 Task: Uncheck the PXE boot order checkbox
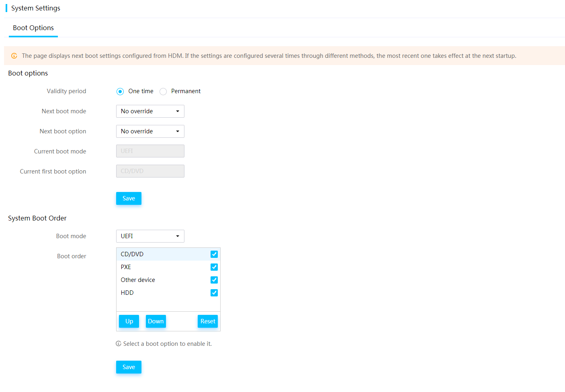pos(214,267)
